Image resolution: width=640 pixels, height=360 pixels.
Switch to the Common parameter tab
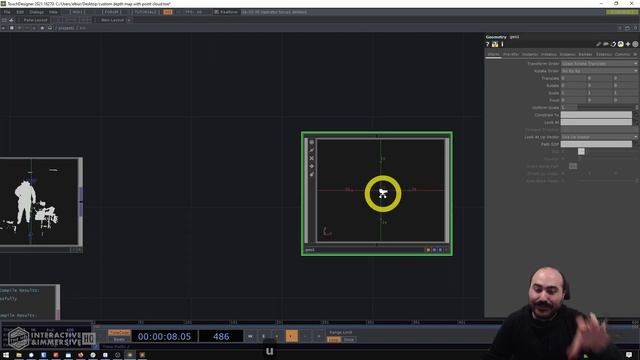point(623,54)
